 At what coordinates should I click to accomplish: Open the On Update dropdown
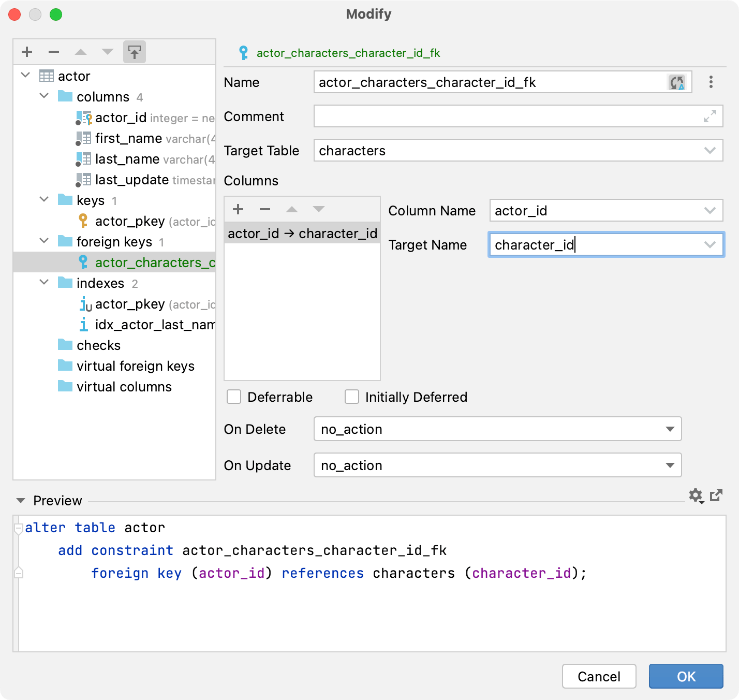point(670,465)
